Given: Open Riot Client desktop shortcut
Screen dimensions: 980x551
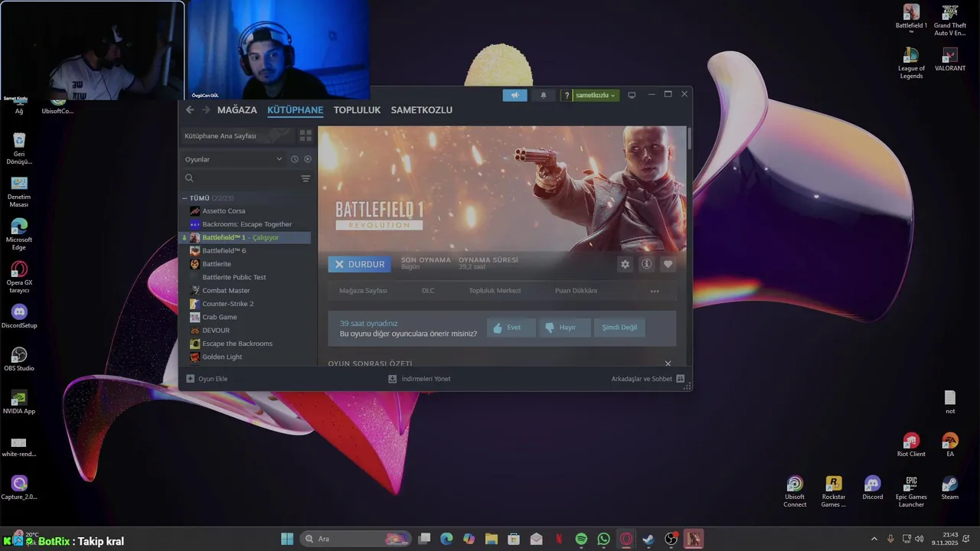Looking at the screenshot, I should [x=911, y=445].
